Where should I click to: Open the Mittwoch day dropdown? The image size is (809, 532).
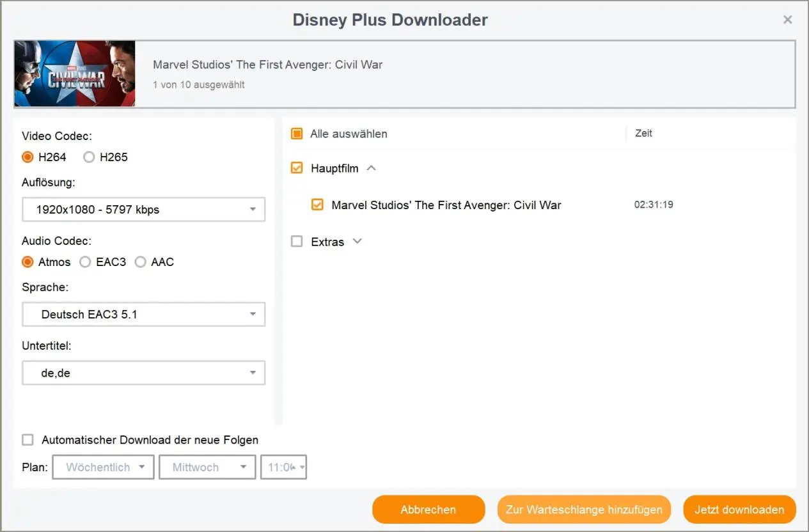pyautogui.click(x=207, y=467)
